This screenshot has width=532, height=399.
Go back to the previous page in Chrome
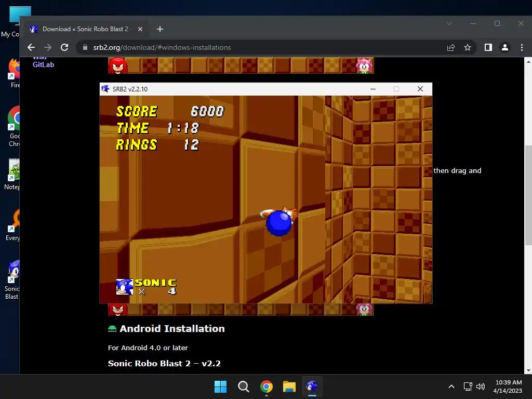pyautogui.click(x=31, y=47)
